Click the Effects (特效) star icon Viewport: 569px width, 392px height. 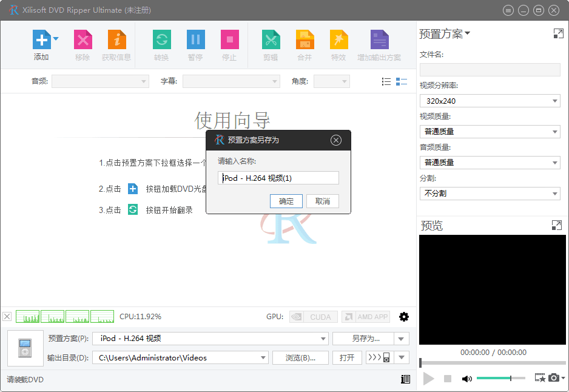pyautogui.click(x=339, y=39)
